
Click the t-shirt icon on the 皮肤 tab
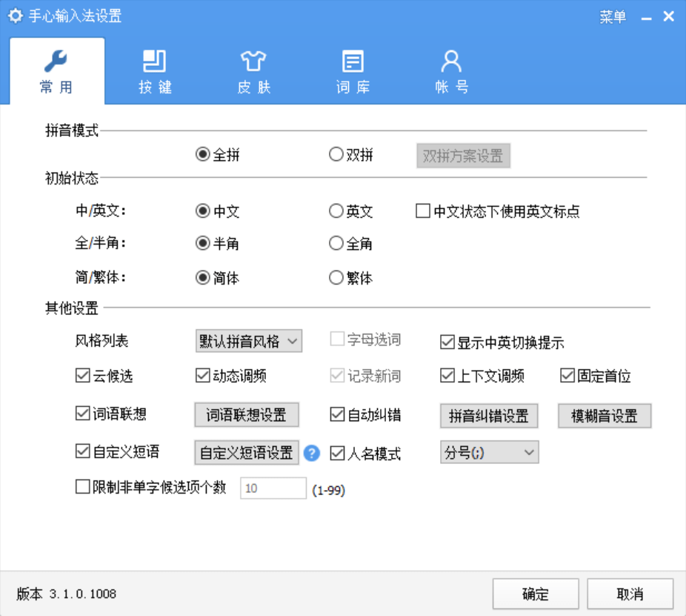(x=253, y=61)
